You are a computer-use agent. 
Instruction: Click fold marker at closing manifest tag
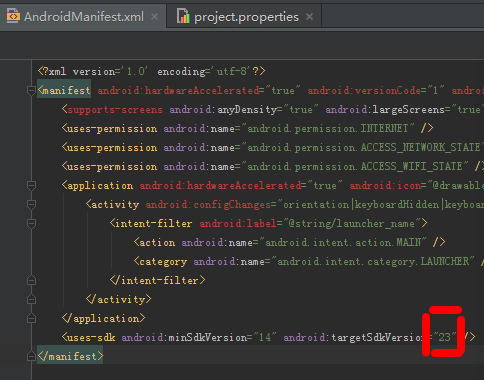[x=31, y=356]
